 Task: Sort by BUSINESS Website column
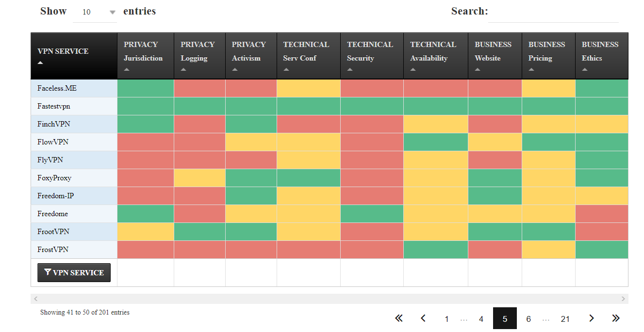click(495, 56)
